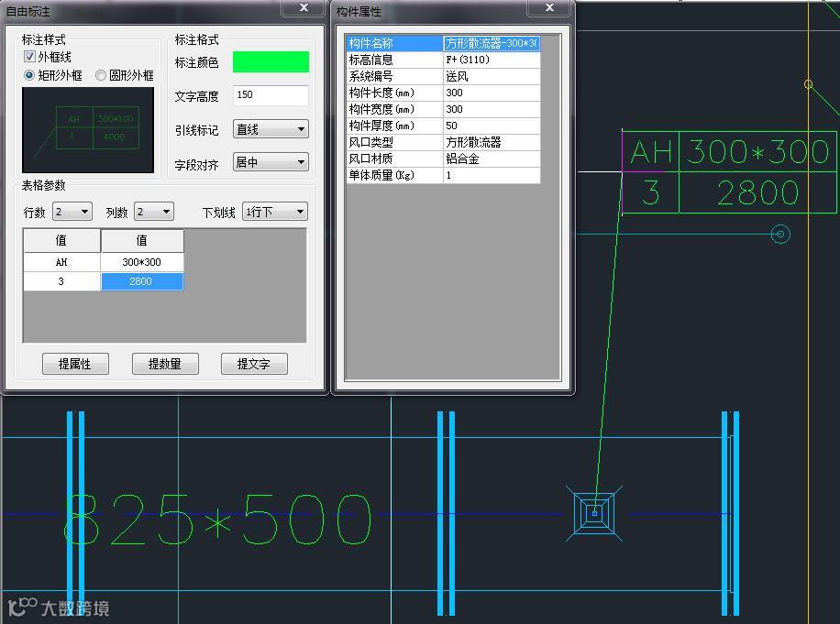840x624 pixels.
Task: Click the F+(3110) elevation value
Action: pos(492,60)
